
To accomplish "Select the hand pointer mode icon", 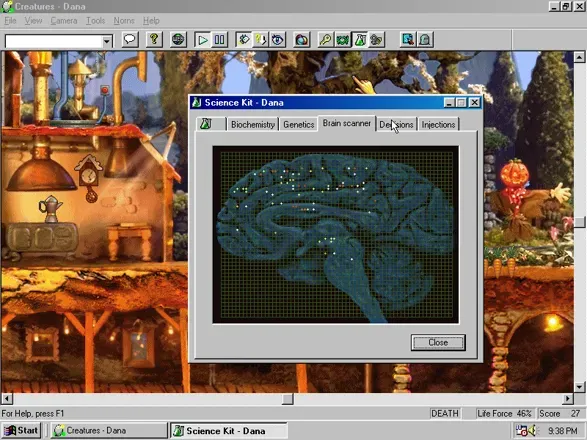I will tap(244, 39).
